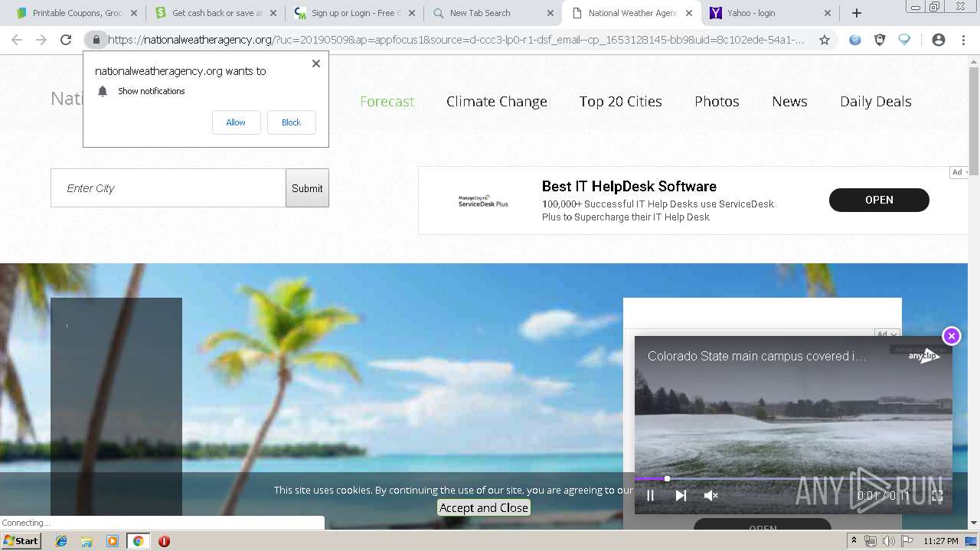Close the Sign up or Login tab

click(x=412, y=13)
